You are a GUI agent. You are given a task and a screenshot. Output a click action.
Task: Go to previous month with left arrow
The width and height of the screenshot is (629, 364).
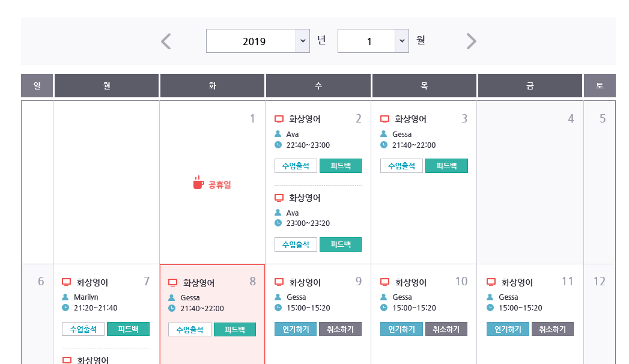[166, 41]
